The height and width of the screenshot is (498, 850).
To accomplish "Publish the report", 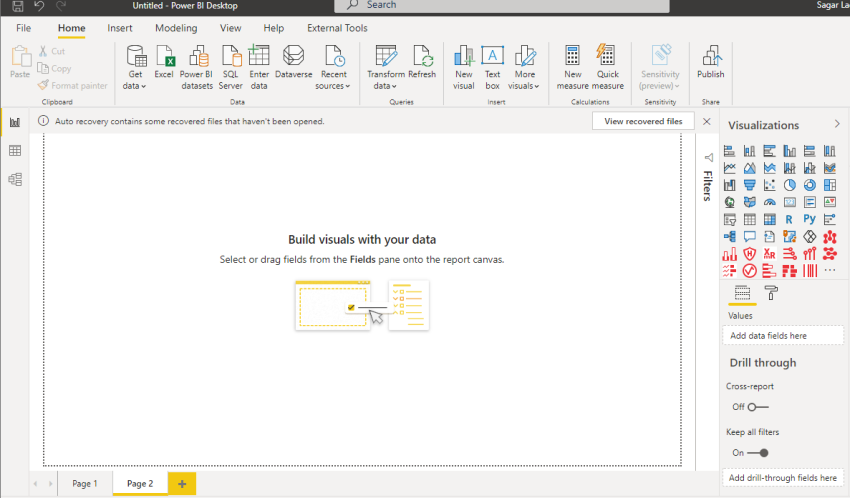I will (x=710, y=62).
